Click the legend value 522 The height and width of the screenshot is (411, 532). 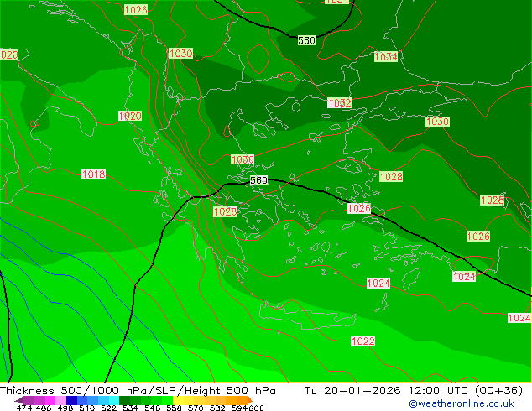click(108, 408)
